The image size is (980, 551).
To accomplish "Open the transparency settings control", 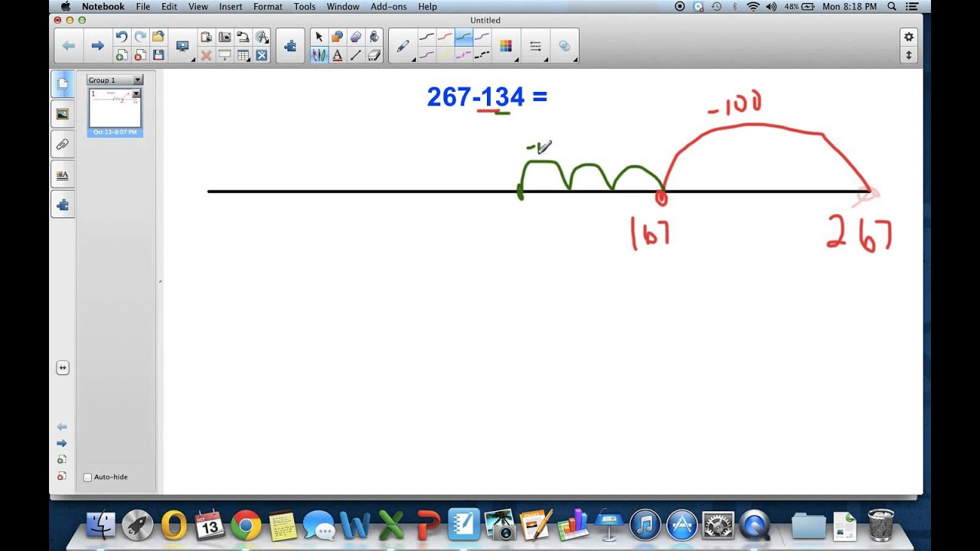I will click(564, 46).
